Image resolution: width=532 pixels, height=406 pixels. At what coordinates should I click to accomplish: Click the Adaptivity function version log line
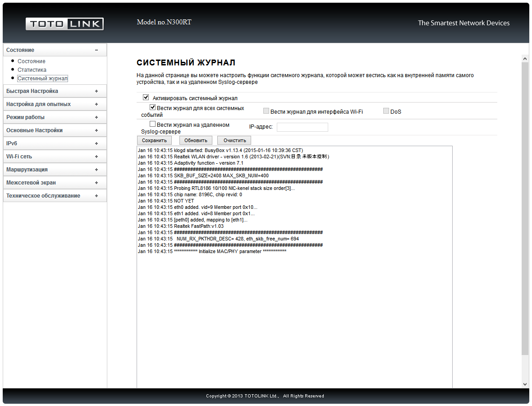coord(190,163)
